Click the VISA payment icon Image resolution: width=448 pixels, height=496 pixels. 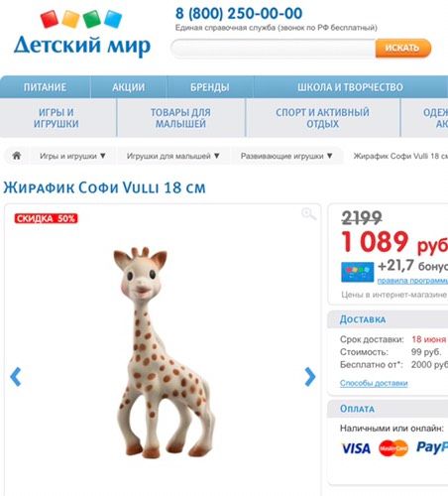[x=356, y=448]
